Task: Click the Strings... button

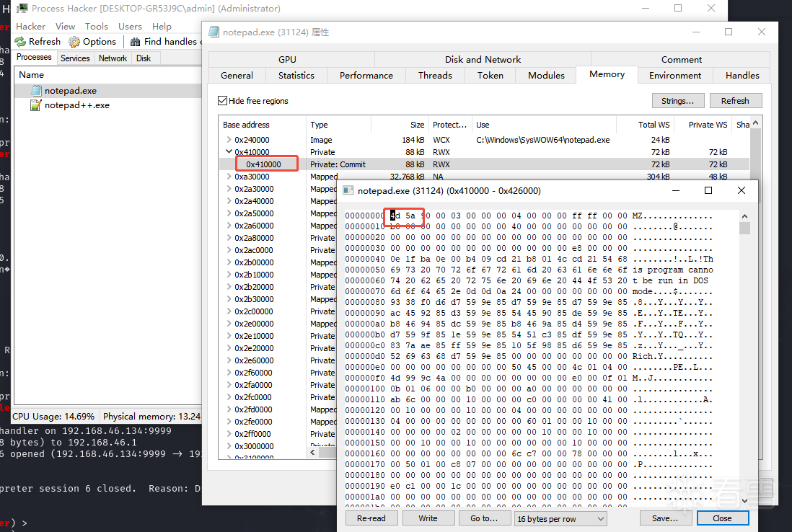Action: click(677, 101)
